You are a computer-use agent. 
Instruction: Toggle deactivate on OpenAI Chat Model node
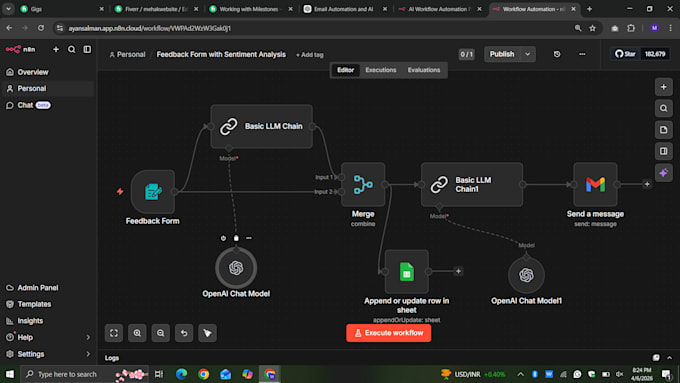(223, 238)
